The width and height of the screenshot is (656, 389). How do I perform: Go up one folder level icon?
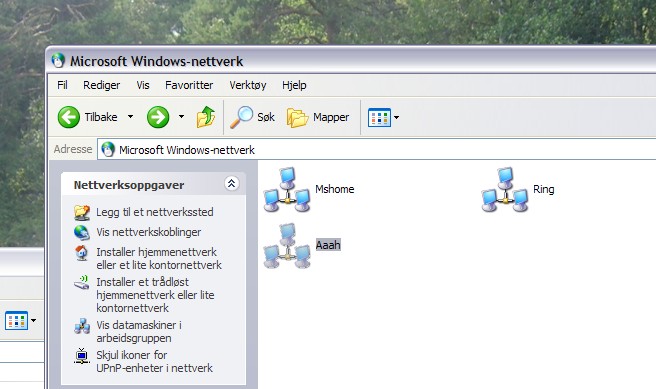click(x=206, y=117)
